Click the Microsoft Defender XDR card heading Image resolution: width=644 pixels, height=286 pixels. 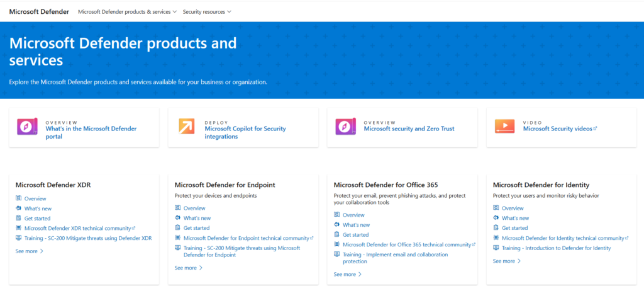53,185
